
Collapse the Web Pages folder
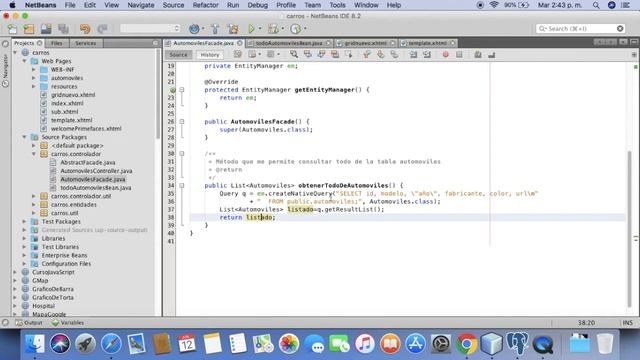[24, 61]
